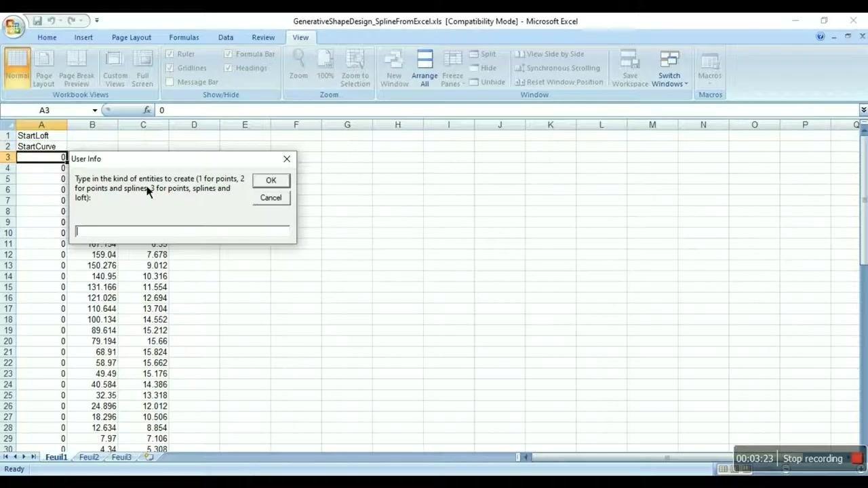Switch to Page Layout view icon
Image resolution: width=868 pixels, height=488 pixels.
(x=43, y=68)
